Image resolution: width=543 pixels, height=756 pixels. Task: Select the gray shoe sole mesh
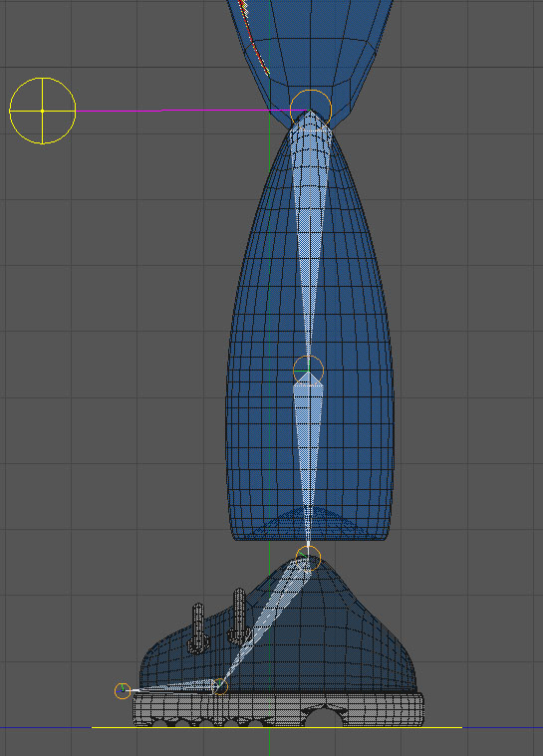coord(279,710)
